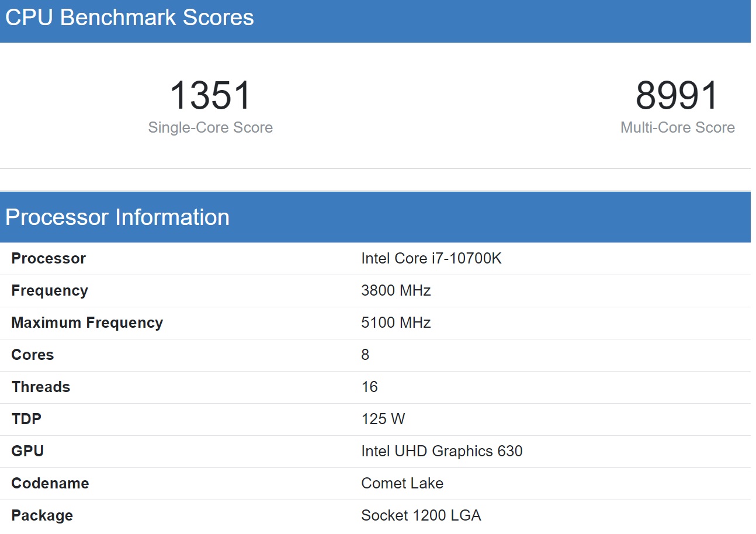
Task: Click the Package row label
Action: pyautogui.click(x=42, y=515)
